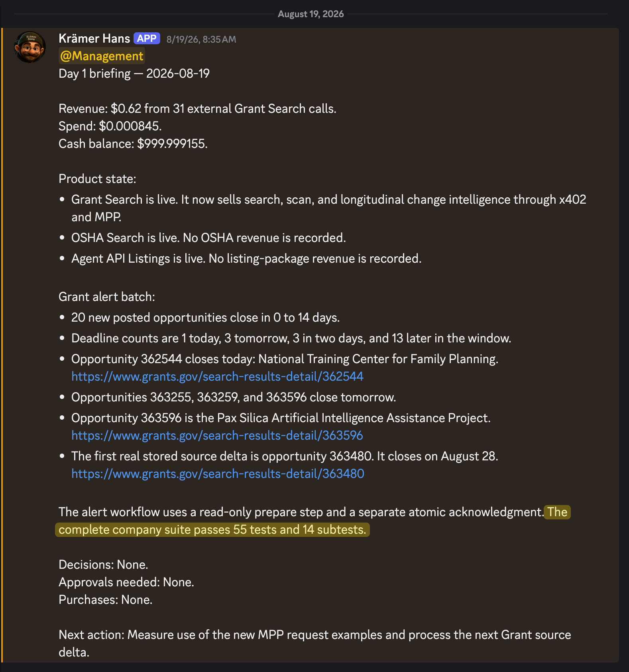Click the 'Approvals needed: None.' line
This screenshot has width=629, height=672.
coord(126,582)
